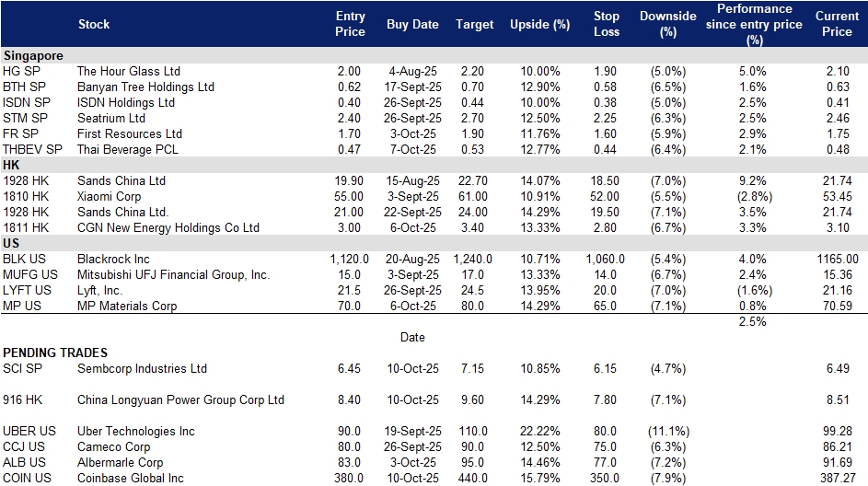Select Lyft, Inc. company name
The width and height of the screenshot is (868, 486).
99,291
